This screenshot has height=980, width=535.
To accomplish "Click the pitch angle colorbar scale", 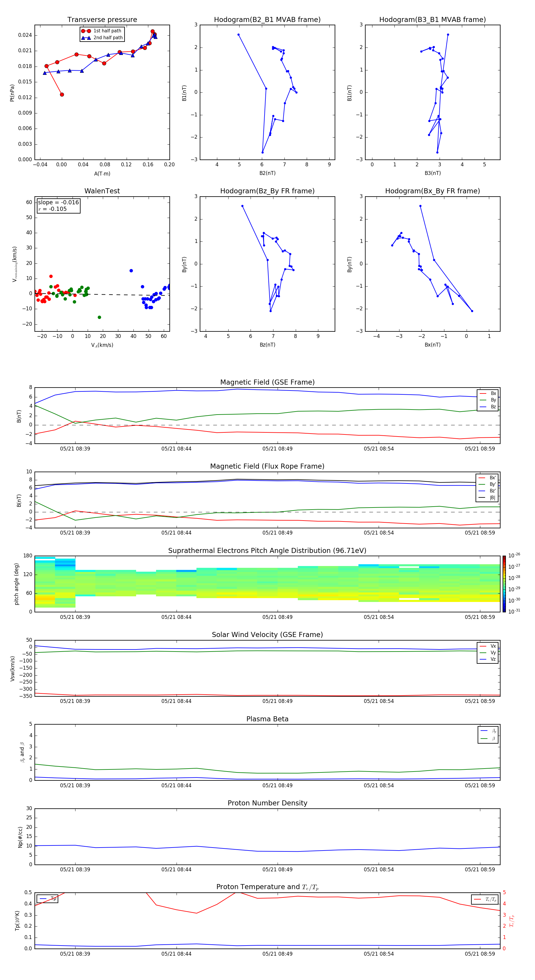I will pyautogui.click(x=504, y=584).
